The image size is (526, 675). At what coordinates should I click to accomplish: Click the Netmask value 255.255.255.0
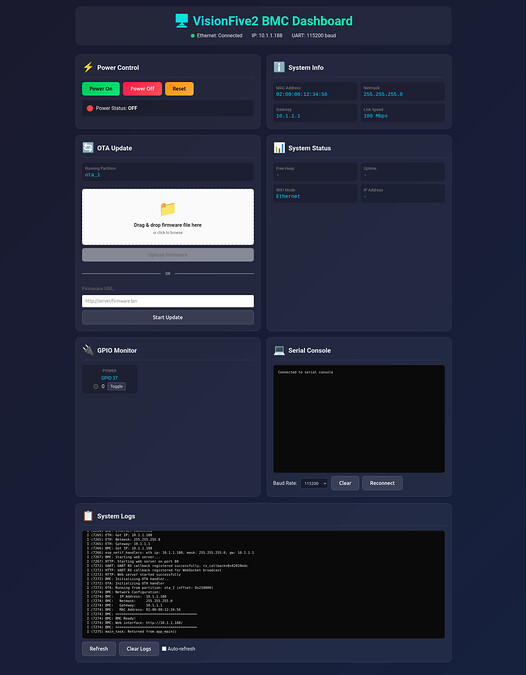click(383, 94)
